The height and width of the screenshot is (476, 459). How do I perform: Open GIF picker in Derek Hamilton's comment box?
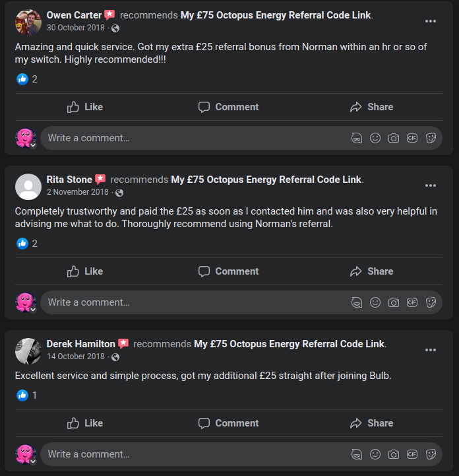pyautogui.click(x=412, y=454)
